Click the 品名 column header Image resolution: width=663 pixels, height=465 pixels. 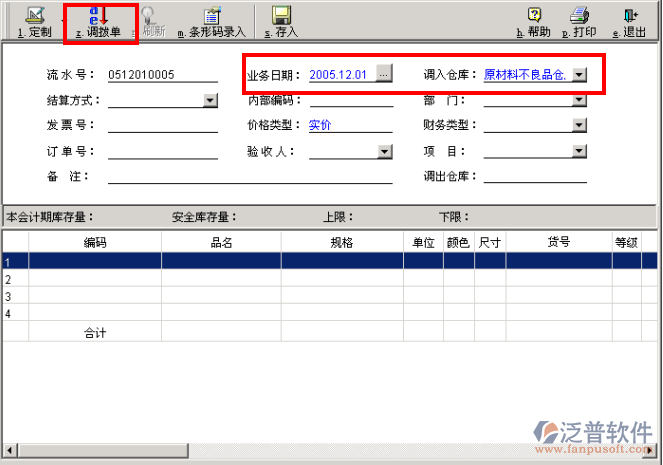(221, 242)
